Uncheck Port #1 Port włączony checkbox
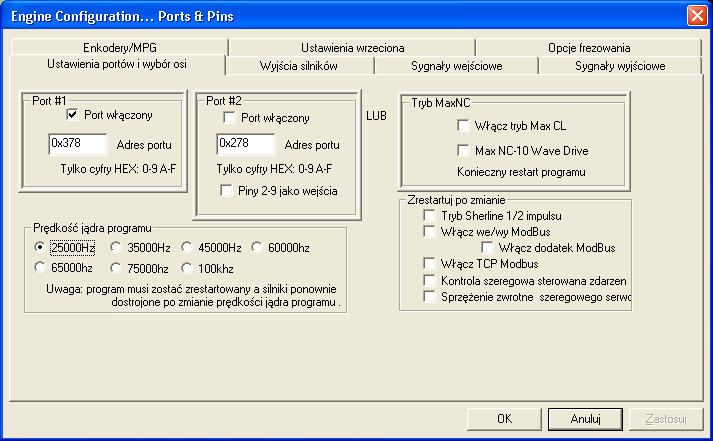 (72, 114)
